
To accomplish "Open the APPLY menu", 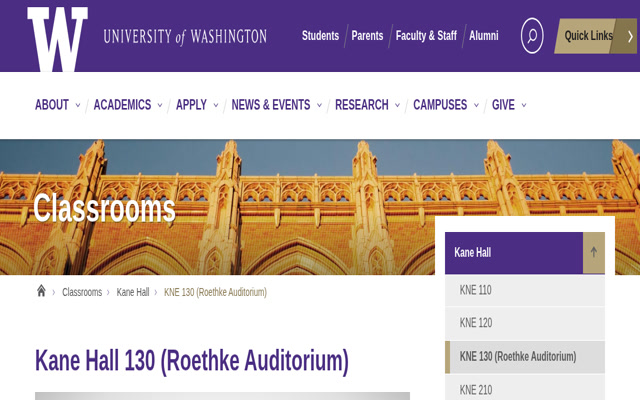I will point(191,105).
